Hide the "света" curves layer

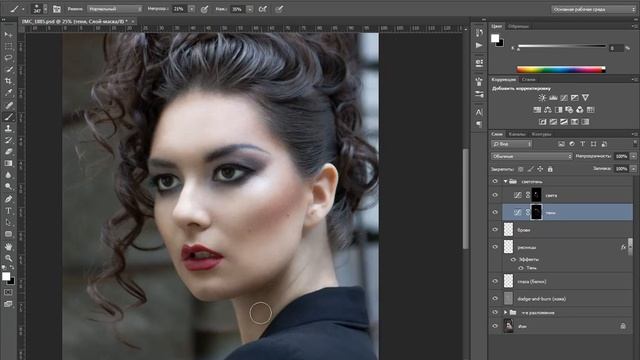(x=495, y=195)
